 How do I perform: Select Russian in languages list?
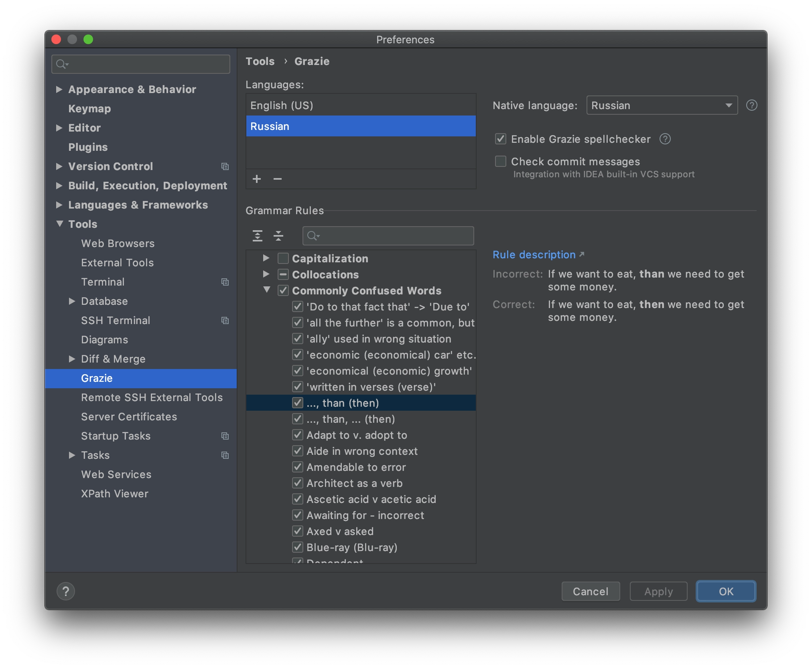361,126
